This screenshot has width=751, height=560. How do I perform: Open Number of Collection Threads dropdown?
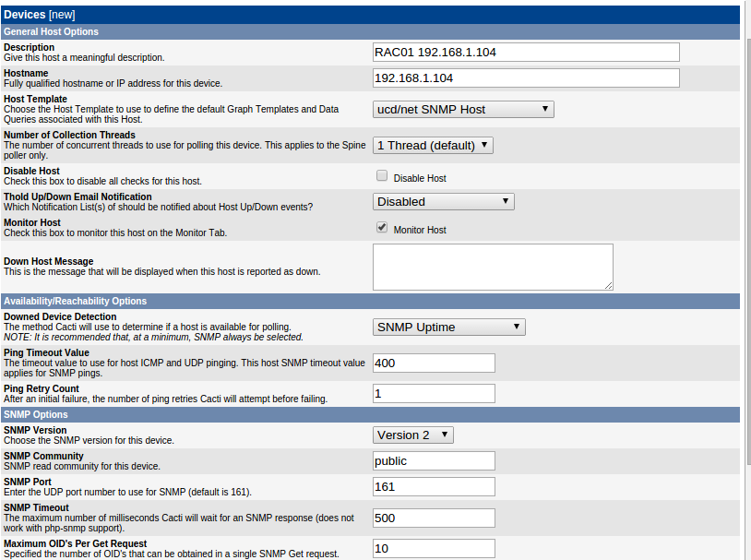coord(433,145)
